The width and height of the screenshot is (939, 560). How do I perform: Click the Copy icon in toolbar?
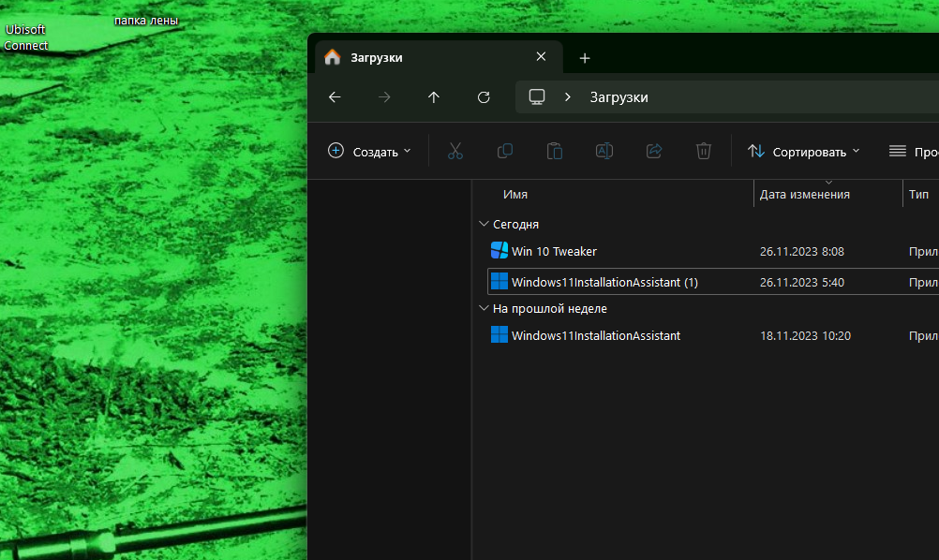505,151
